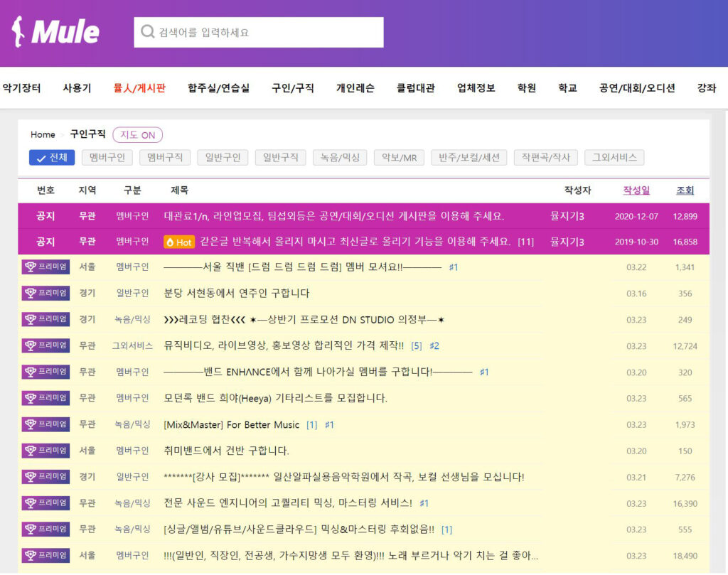Select the 일반구직 filter tab
The width and height of the screenshot is (728, 575).
pos(280,157)
